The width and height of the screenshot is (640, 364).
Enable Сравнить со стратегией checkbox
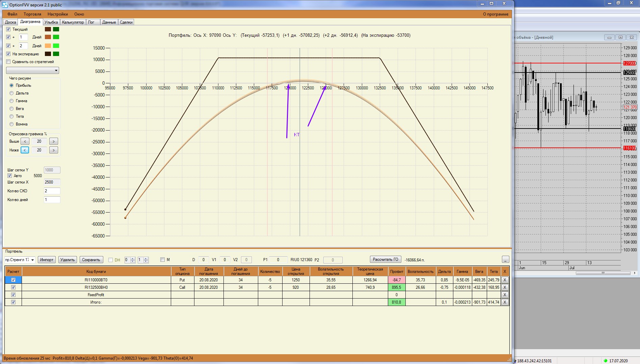[8, 62]
